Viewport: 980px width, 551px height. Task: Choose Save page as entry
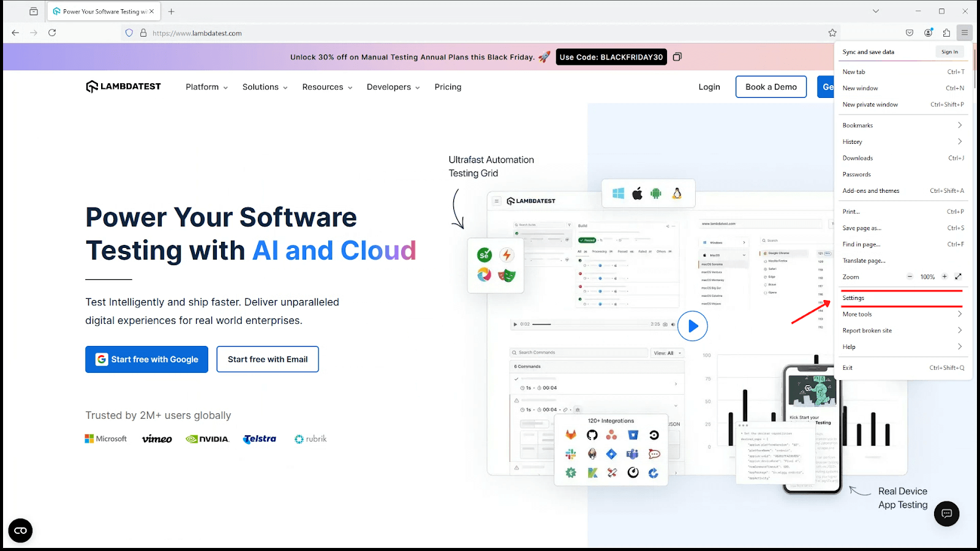pyautogui.click(x=903, y=228)
